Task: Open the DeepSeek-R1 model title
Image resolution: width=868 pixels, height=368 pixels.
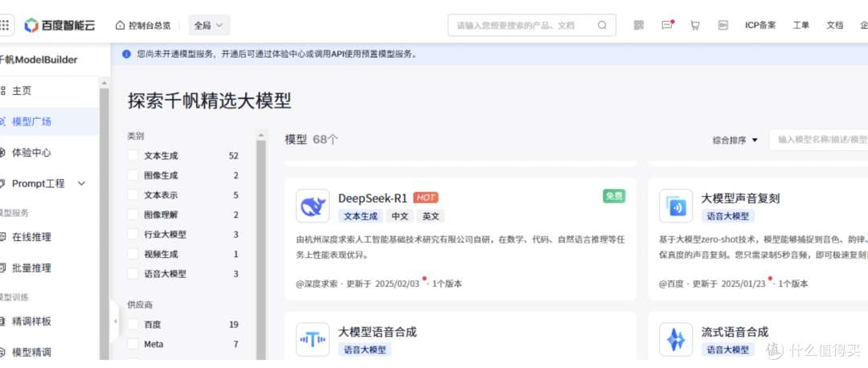Action: [373, 198]
